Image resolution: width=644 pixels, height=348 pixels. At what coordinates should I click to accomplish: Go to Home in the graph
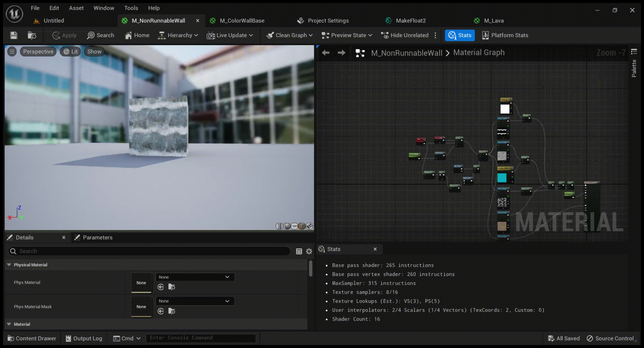[x=137, y=35]
